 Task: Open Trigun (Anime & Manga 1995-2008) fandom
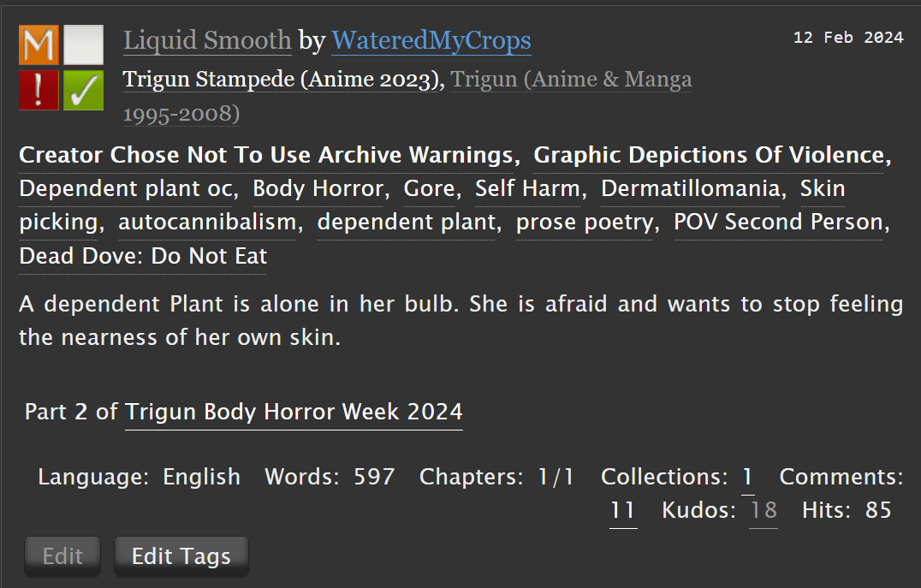tap(407, 97)
